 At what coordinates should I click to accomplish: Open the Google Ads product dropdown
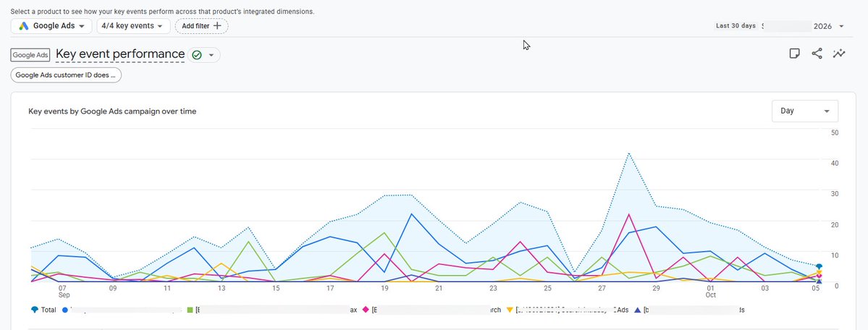pyautogui.click(x=51, y=25)
